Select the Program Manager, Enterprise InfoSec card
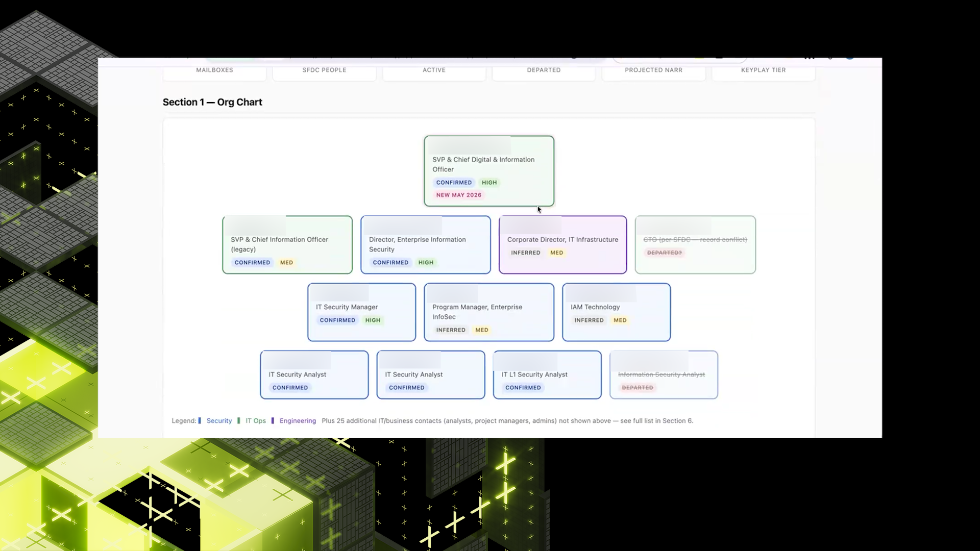 tap(489, 312)
